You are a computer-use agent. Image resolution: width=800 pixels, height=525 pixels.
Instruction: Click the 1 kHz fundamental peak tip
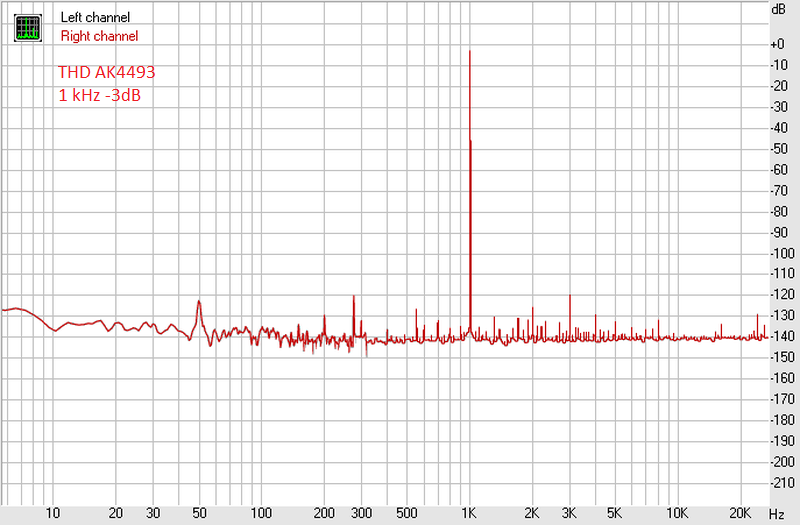tap(469, 52)
